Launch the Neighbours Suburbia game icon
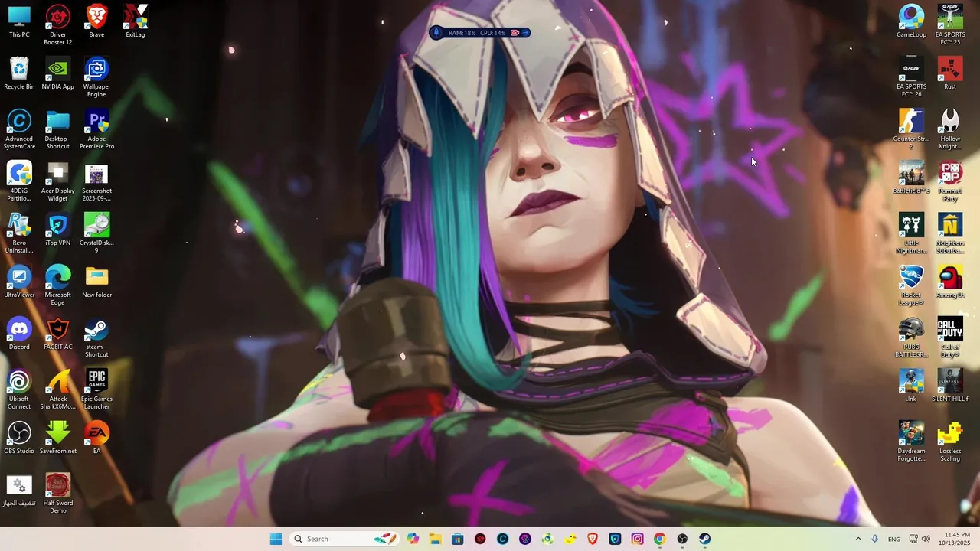The image size is (980, 551). click(x=950, y=233)
